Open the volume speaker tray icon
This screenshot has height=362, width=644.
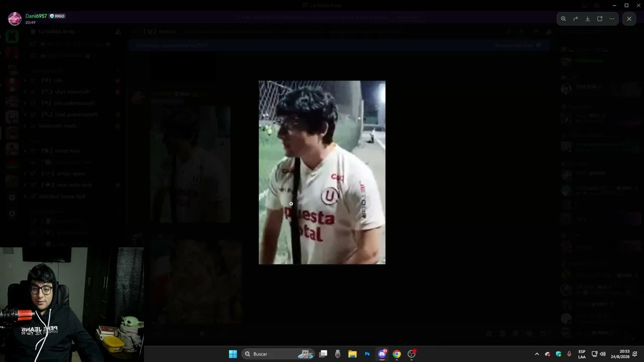click(603, 354)
